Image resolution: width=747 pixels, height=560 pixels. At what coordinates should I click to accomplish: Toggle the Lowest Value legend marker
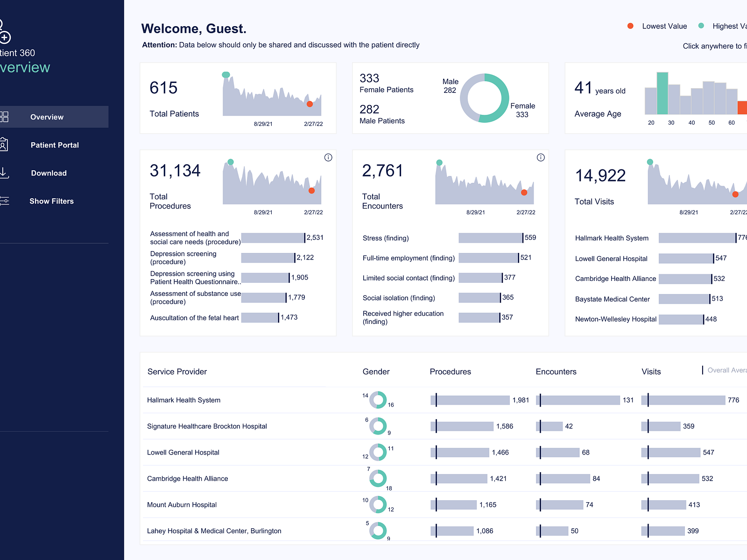point(630,26)
